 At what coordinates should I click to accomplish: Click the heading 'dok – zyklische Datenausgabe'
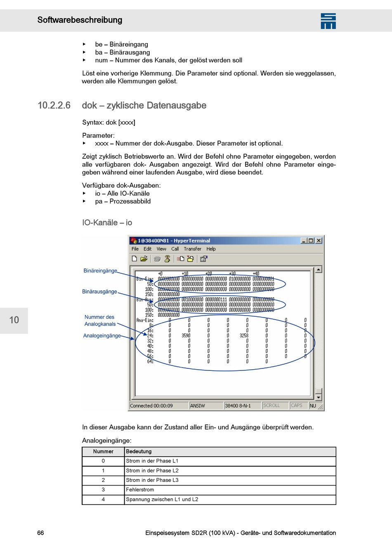[x=144, y=106]
